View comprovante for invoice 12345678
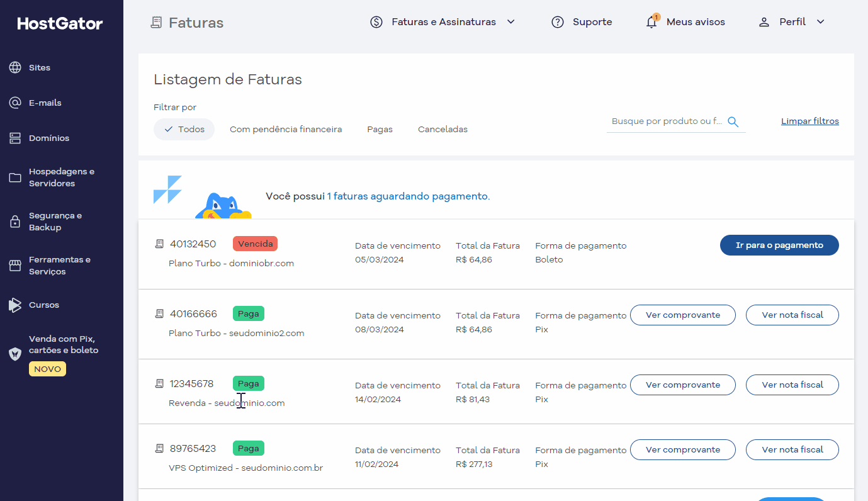The image size is (868, 501). click(x=683, y=385)
